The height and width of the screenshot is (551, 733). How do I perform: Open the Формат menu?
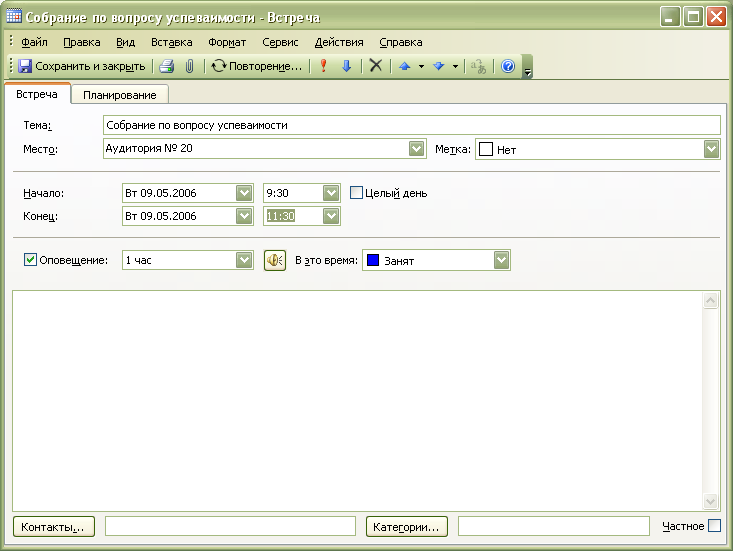click(227, 42)
